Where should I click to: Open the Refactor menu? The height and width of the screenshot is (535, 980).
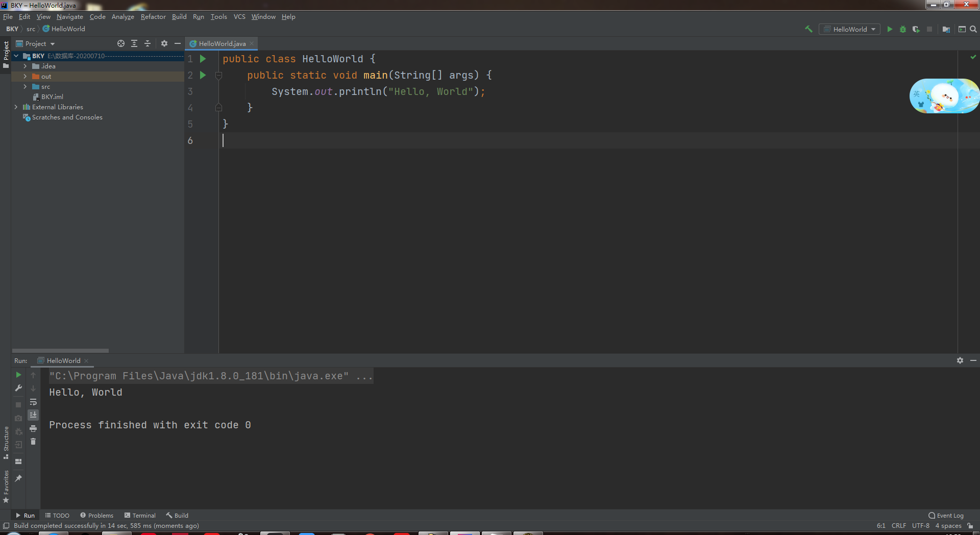coord(153,17)
